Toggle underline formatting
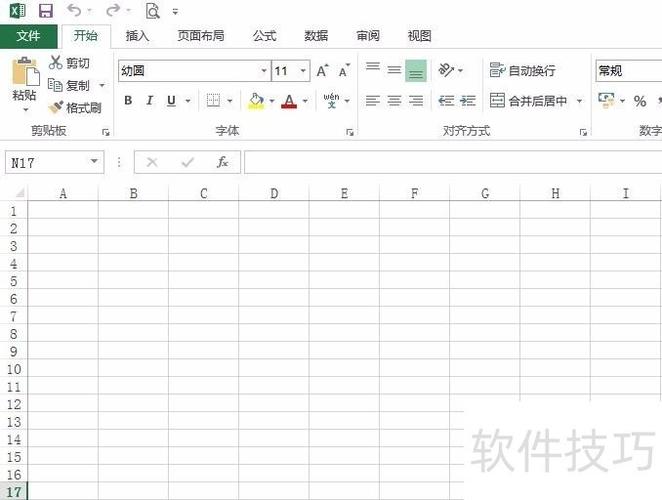Viewport: 662px width, 500px height. [171, 101]
